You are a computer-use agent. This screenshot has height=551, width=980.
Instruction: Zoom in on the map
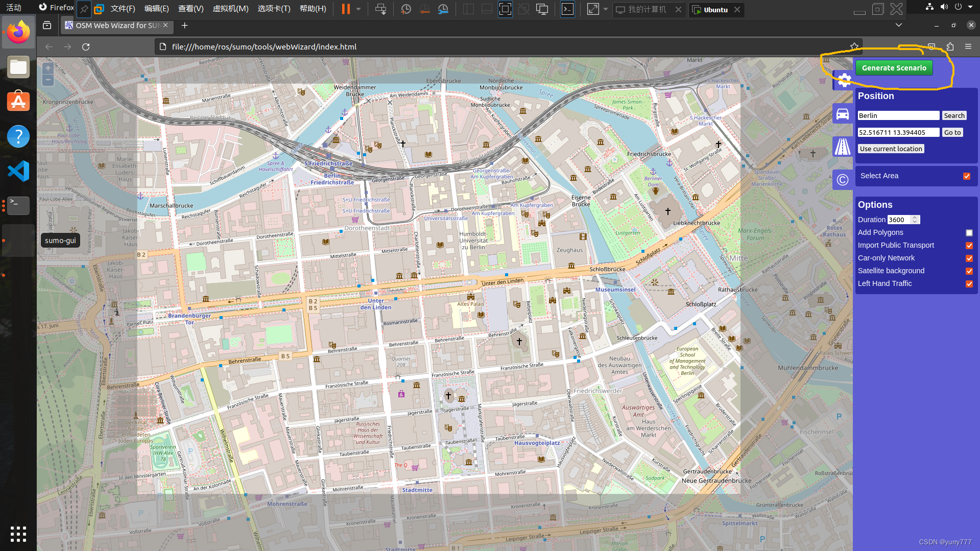pos(48,68)
